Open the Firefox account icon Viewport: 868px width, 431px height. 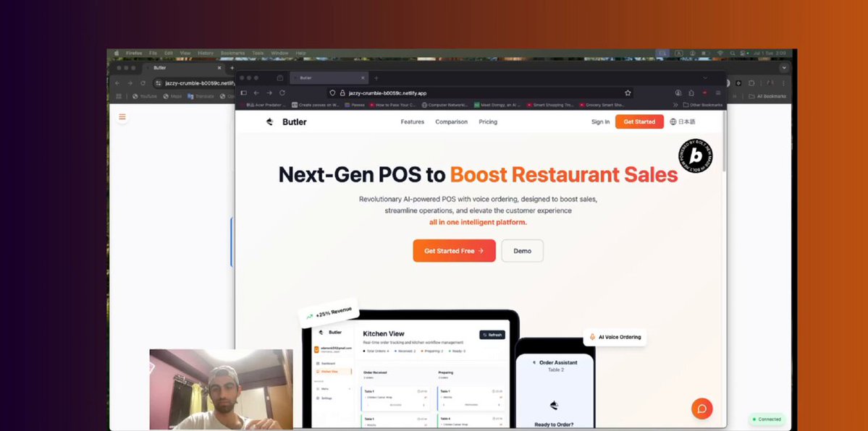(x=678, y=93)
